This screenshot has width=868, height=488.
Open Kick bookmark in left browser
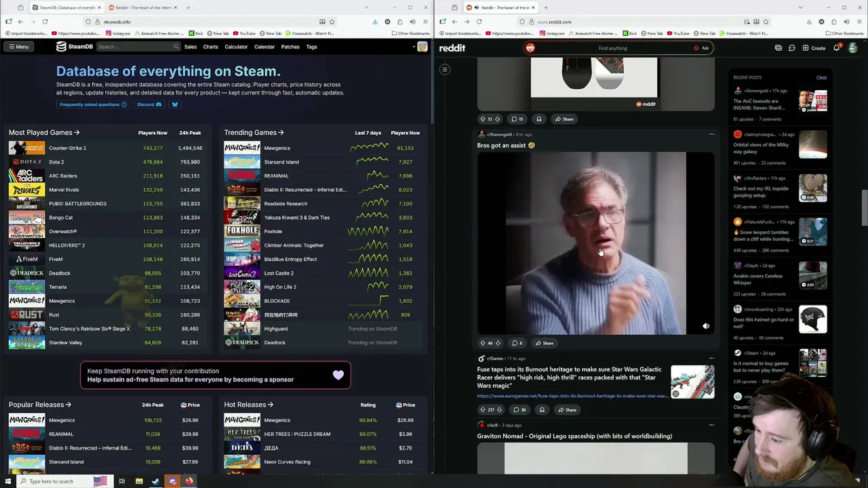tap(195, 33)
